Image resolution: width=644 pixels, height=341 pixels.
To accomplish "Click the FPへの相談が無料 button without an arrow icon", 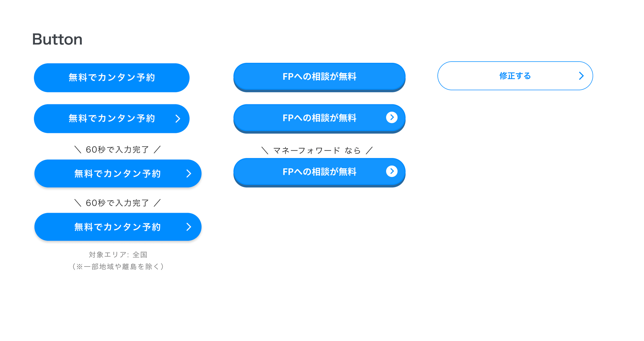I will tap(319, 77).
